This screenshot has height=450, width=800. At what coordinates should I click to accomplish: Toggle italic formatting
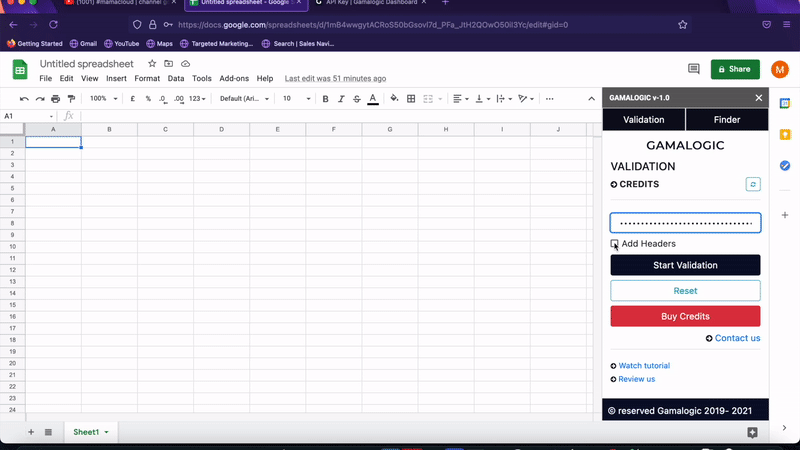341,99
